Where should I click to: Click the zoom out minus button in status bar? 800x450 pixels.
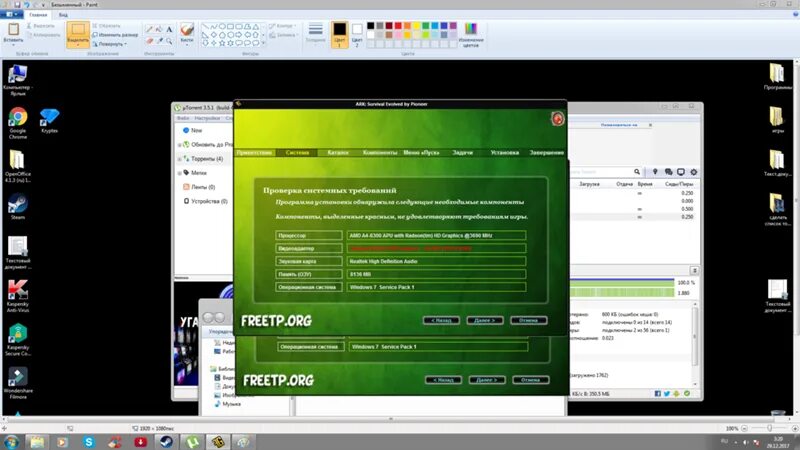744,429
